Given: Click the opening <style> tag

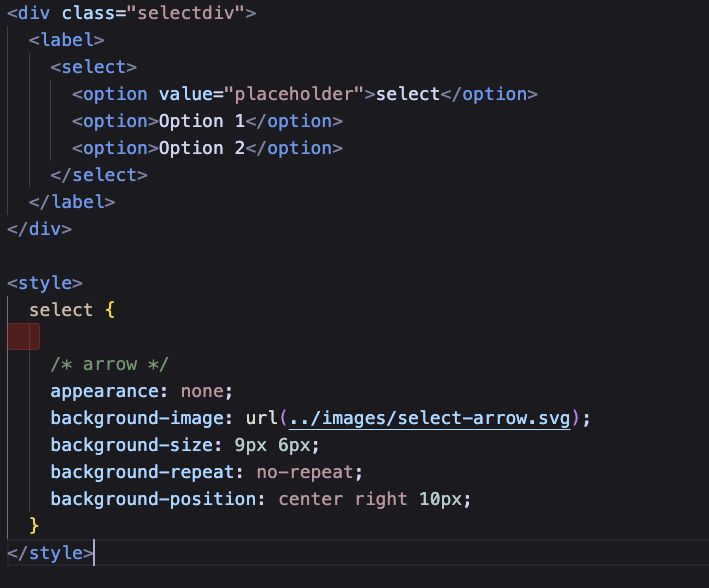Looking at the screenshot, I should click(45, 283).
